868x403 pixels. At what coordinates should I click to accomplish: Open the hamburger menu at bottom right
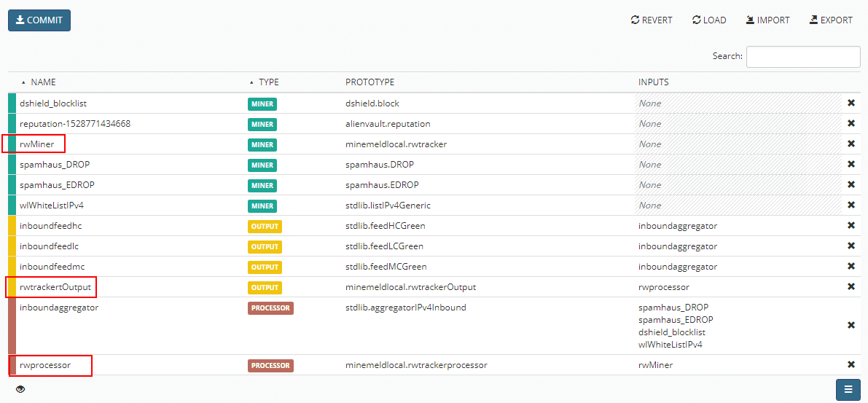point(848,389)
